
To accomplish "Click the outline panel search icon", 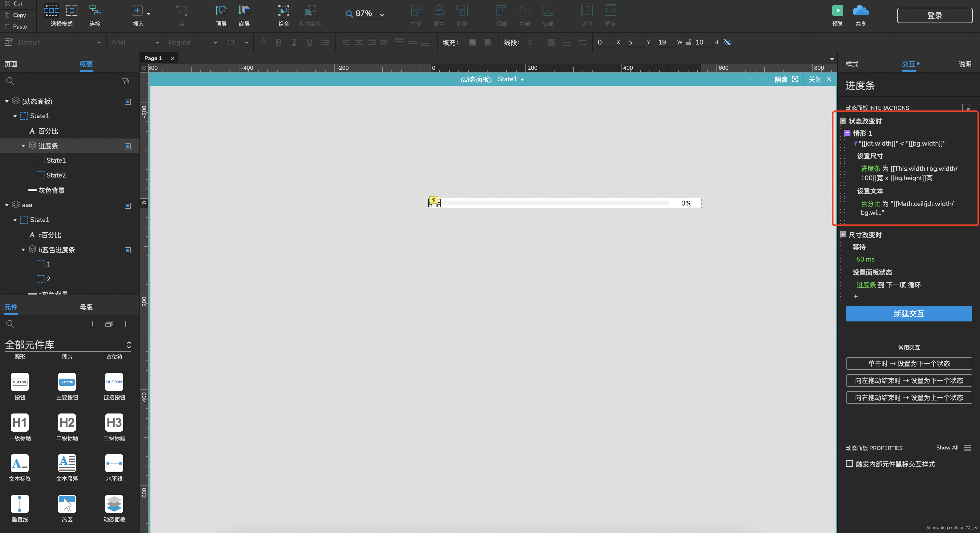I will pos(10,81).
